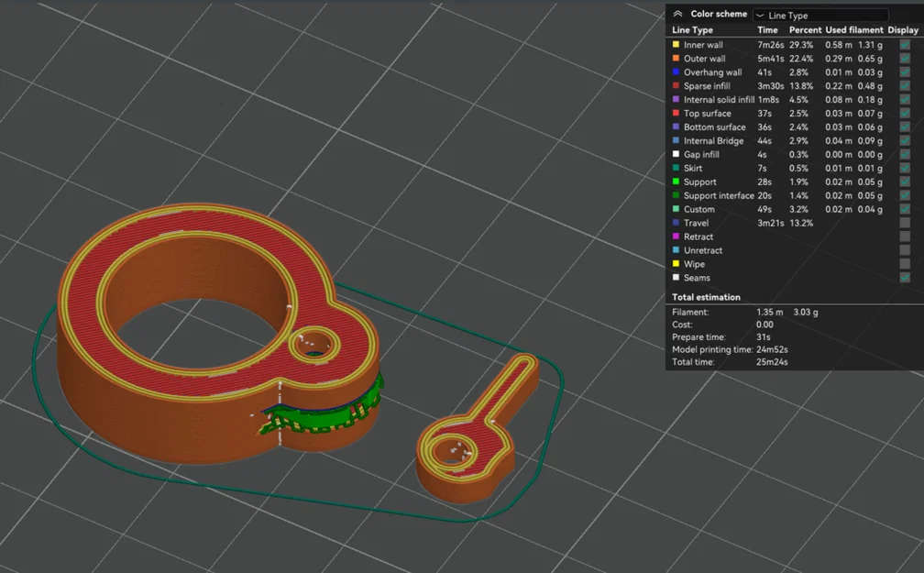Toggle Bottom surface display checkbox

click(905, 127)
